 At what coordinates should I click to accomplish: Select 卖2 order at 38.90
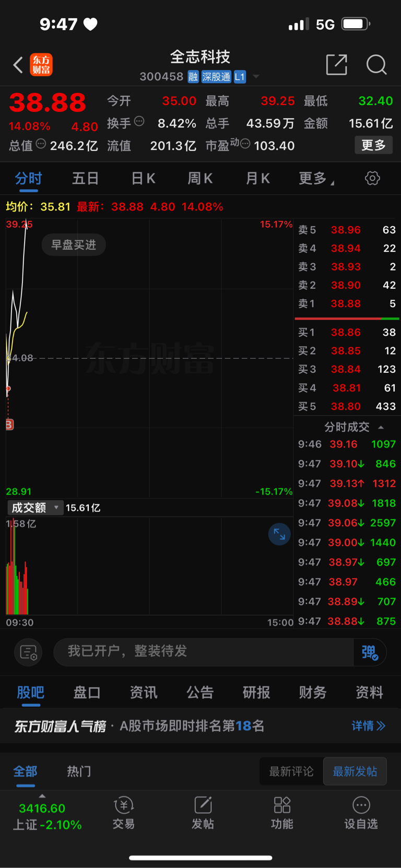coord(347,285)
